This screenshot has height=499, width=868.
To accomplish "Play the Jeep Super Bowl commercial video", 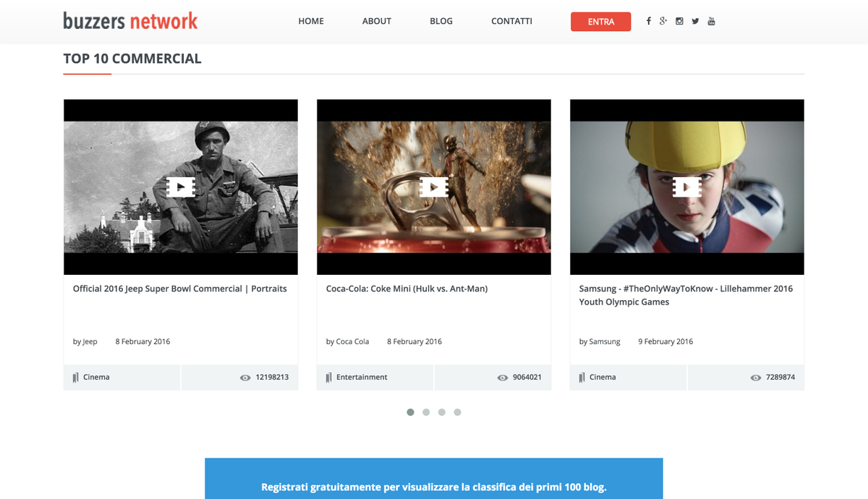I will [181, 187].
